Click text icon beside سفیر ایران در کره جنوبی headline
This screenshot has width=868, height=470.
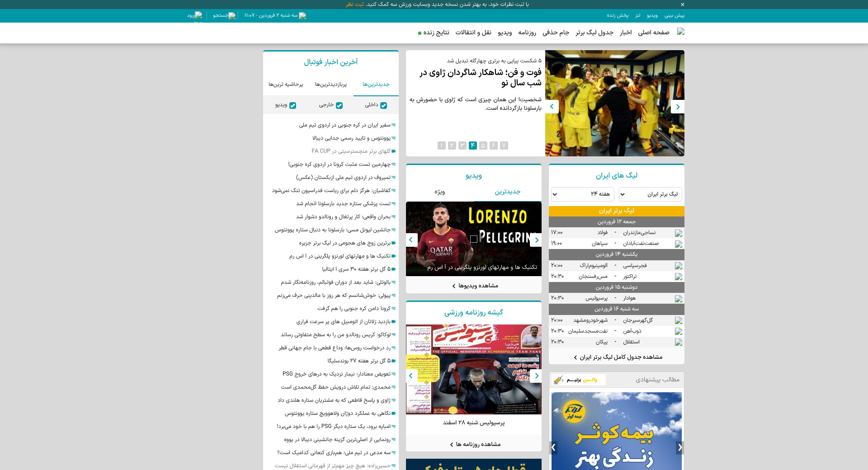394,125
